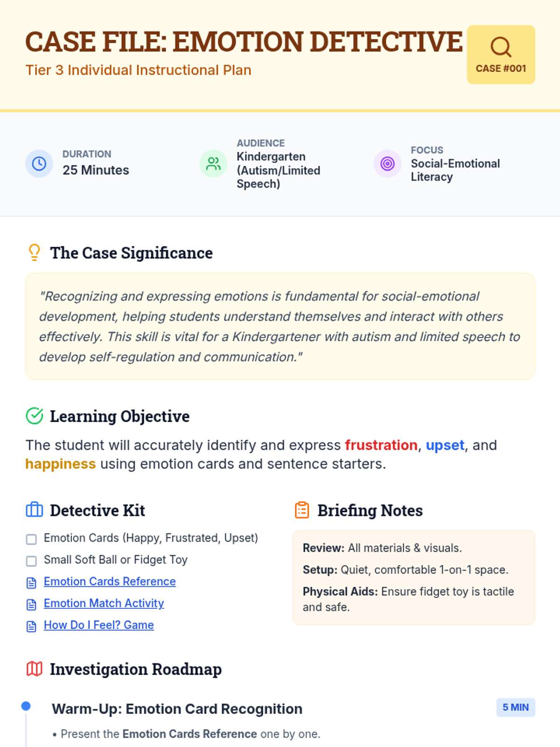Click the blue Warm-Up timeline dot
The height and width of the screenshot is (747, 560).
coord(26,706)
